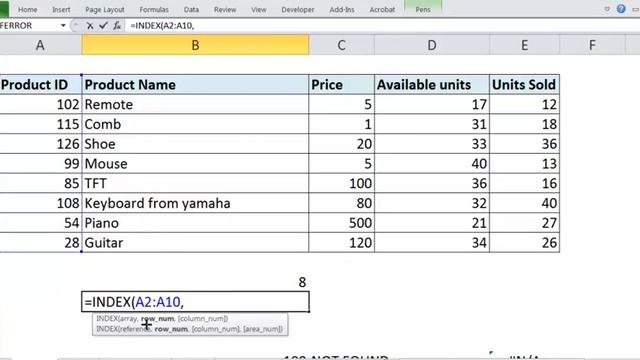Click the Price header cell
The width and height of the screenshot is (640, 360).
click(342, 84)
